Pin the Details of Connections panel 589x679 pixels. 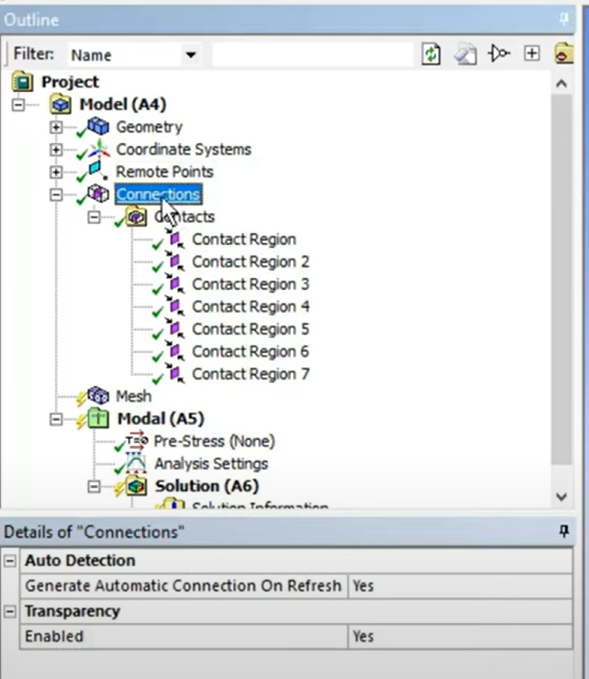click(564, 531)
